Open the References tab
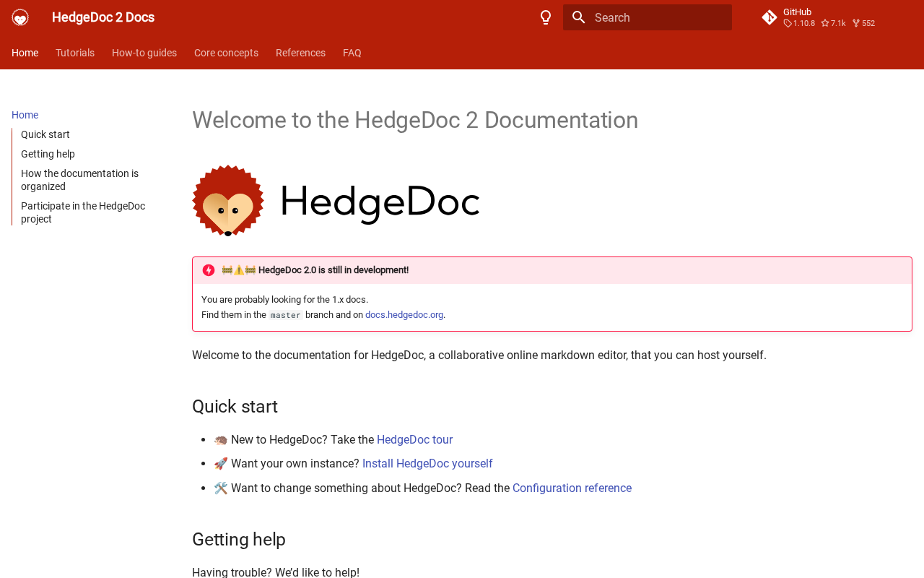This screenshot has width=924, height=578. (300, 53)
